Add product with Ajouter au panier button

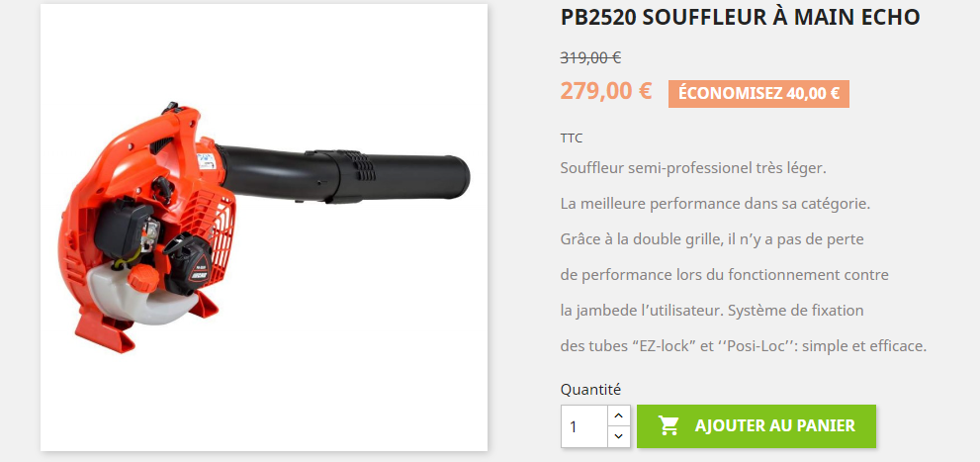[757, 426]
